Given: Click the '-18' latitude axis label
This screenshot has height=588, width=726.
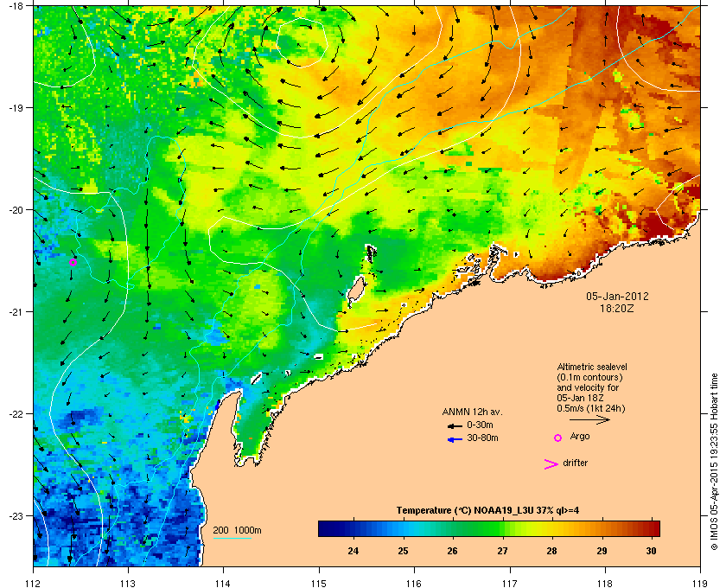Looking at the screenshot, I should [16, 6].
